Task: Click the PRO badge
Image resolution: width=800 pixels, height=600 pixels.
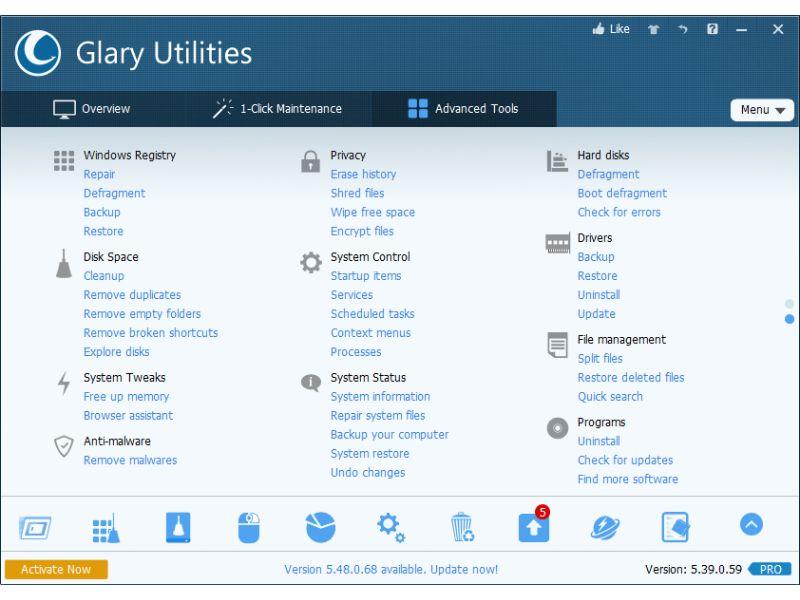Action: [x=770, y=569]
